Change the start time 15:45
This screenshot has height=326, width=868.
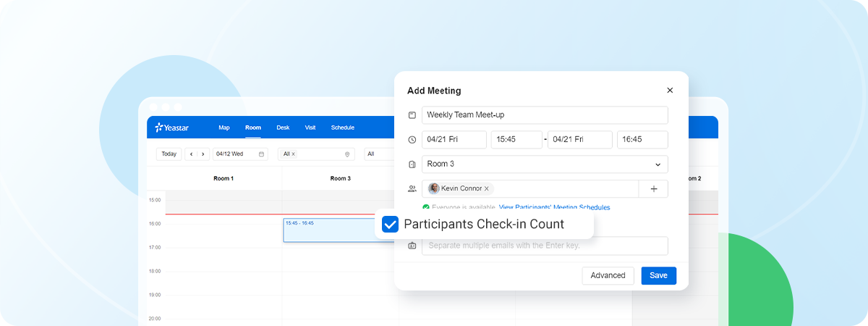tap(516, 140)
